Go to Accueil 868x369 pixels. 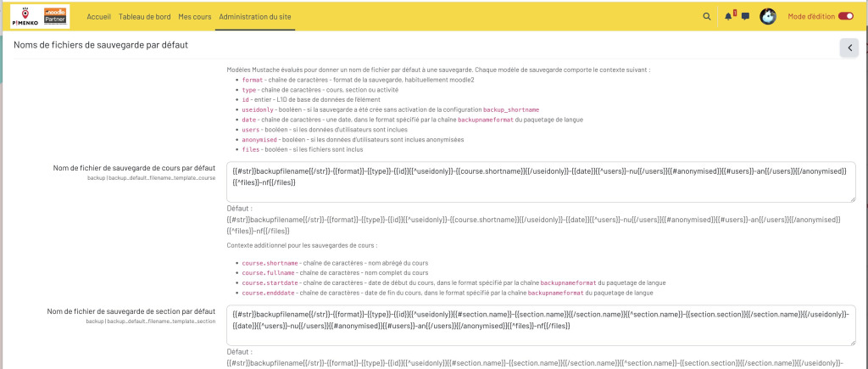(x=98, y=17)
